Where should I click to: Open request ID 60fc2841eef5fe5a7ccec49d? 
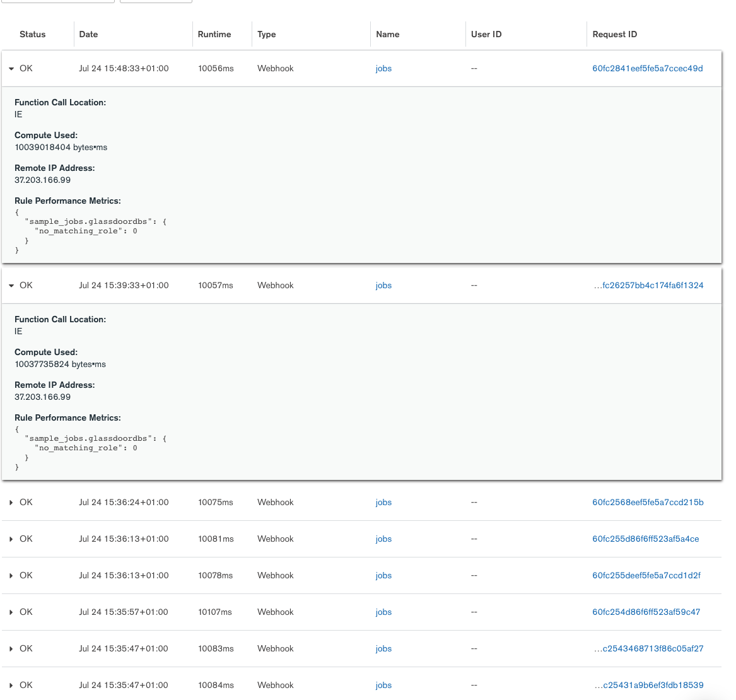[x=647, y=69]
